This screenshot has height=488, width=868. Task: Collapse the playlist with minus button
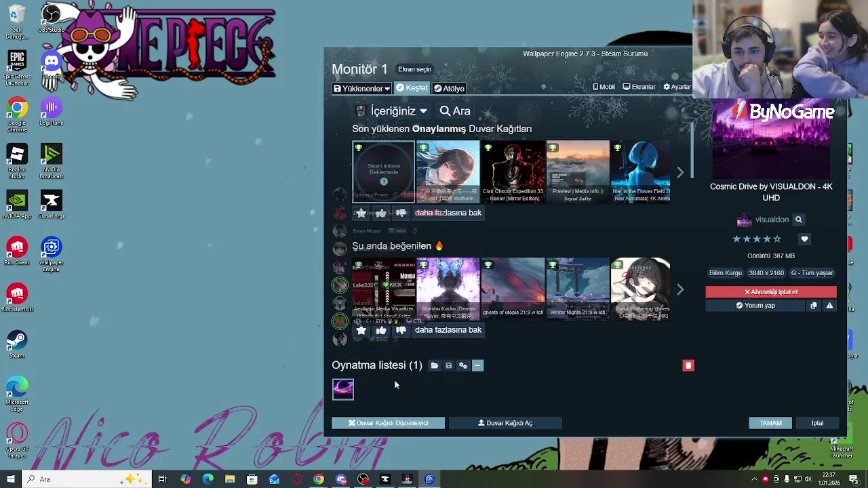(477, 365)
